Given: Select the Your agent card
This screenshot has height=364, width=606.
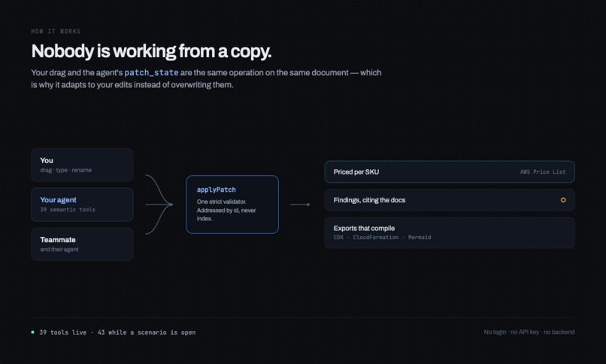Looking at the screenshot, I should click(82, 205).
